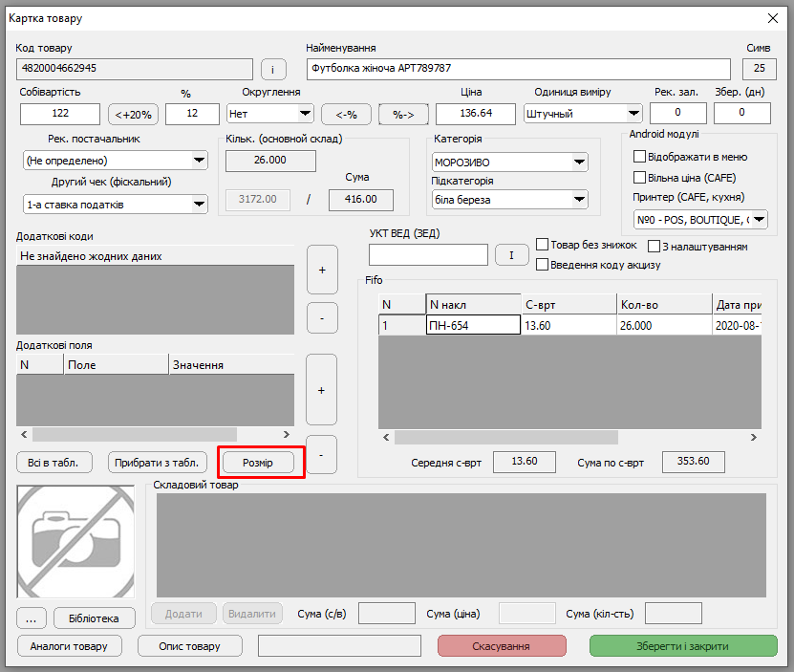Browse image with the '...' button
This screenshot has height=672, width=794.
[x=32, y=618]
